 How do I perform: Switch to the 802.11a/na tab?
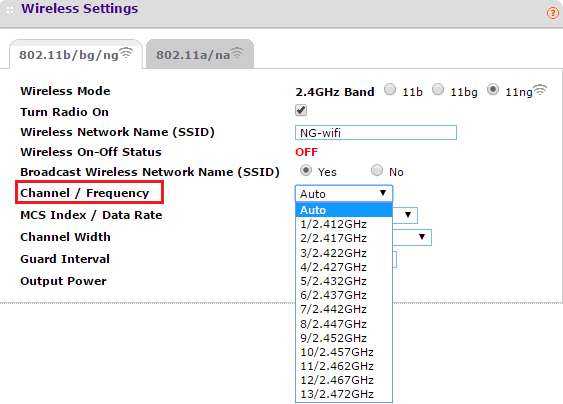pyautogui.click(x=200, y=54)
